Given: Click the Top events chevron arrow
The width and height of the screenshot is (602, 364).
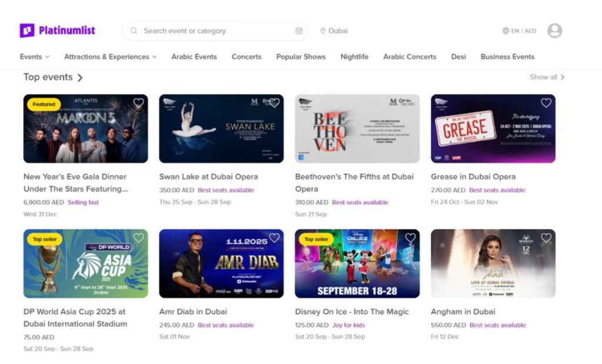Looking at the screenshot, I should coord(80,78).
